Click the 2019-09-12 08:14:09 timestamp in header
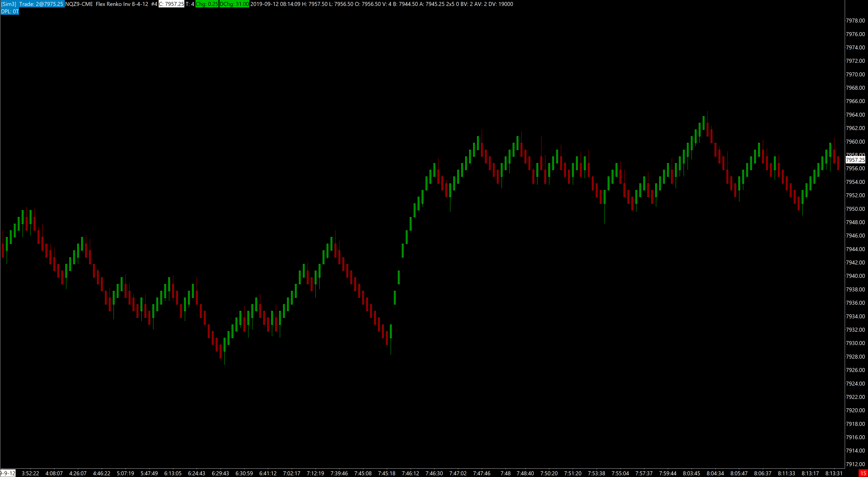Image resolution: width=868 pixels, height=477 pixels. (x=275, y=4)
